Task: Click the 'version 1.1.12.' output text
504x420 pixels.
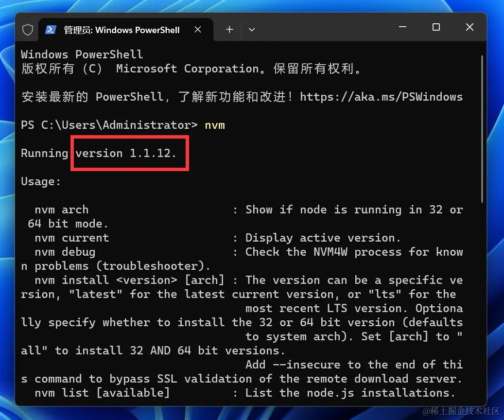Action: (126, 153)
